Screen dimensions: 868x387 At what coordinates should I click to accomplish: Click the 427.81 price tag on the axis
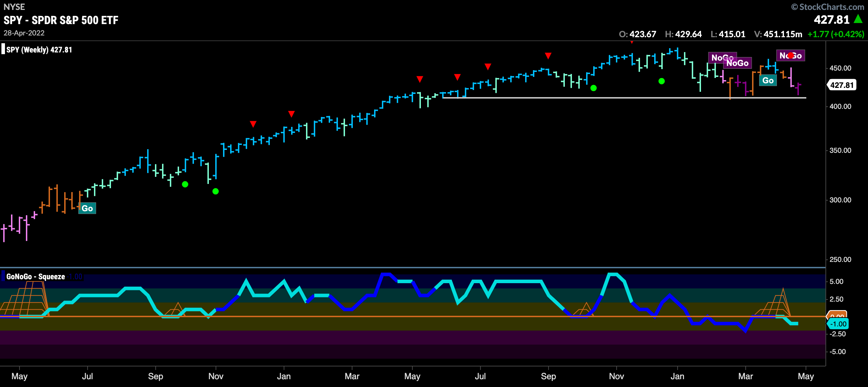point(841,85)
